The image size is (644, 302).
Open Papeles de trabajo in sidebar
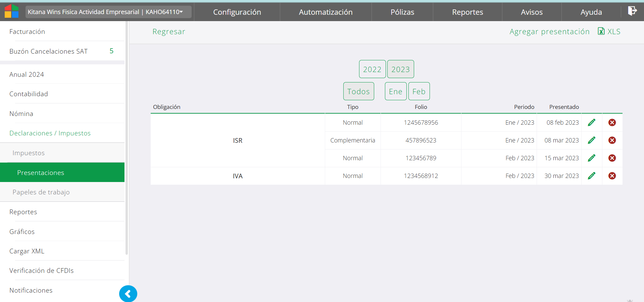coord(41,192)
